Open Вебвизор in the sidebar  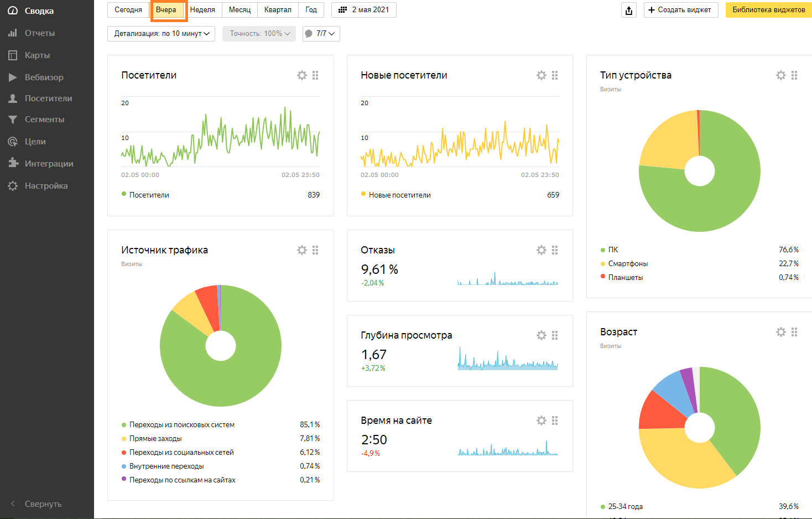[x=44, y=77]
